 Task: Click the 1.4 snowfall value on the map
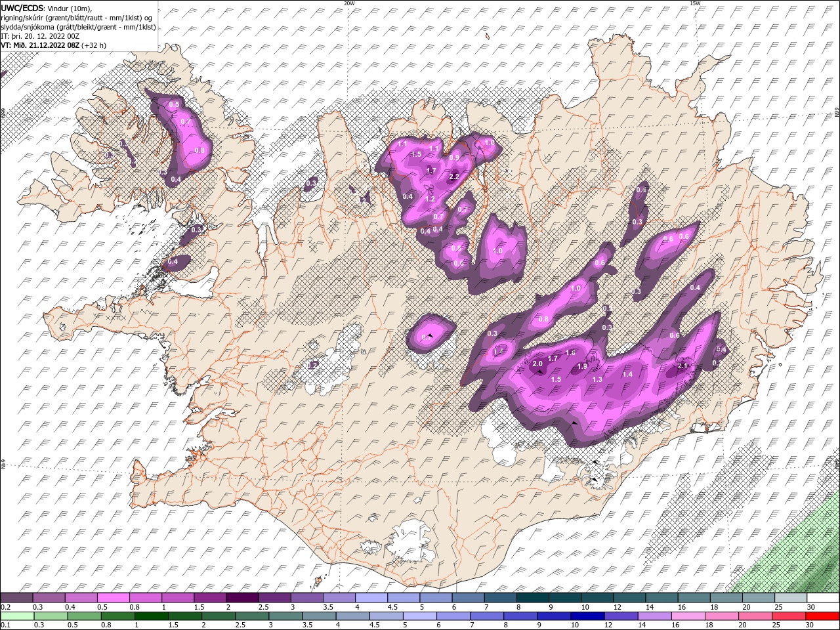tap(627, 374)
